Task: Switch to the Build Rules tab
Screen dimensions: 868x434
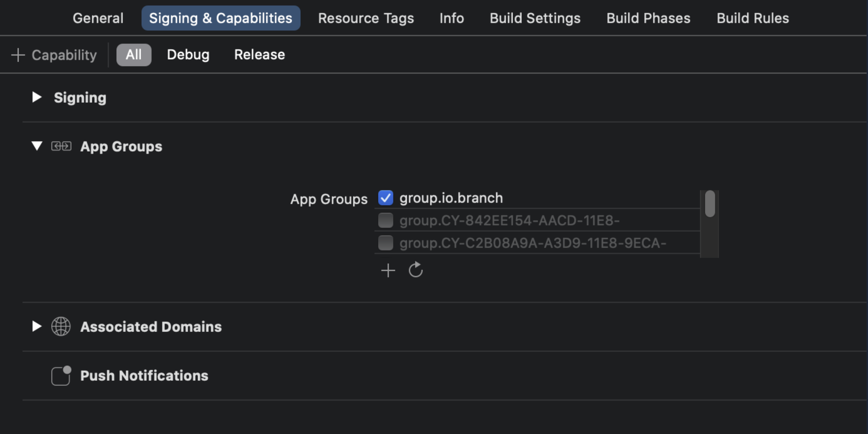Action: point(753,18)
